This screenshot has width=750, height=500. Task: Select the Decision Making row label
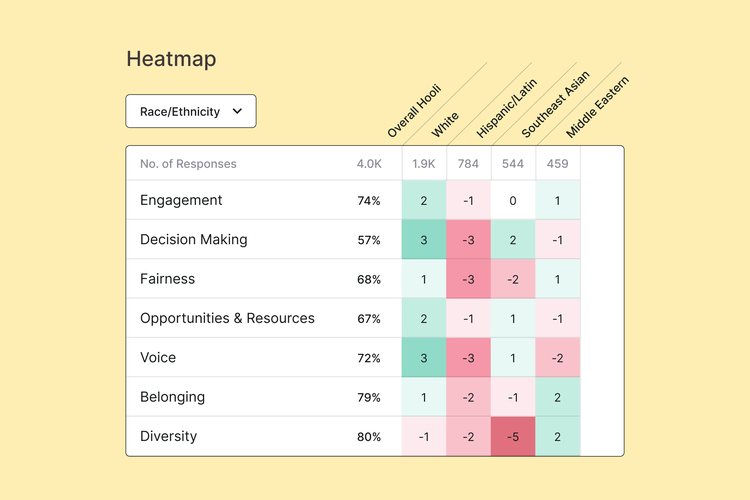[x=193, y=240]
